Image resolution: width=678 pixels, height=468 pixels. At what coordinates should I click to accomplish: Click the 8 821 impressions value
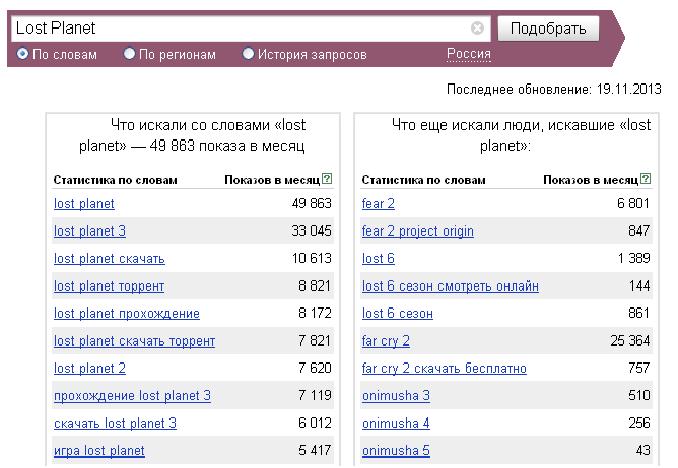315,285
